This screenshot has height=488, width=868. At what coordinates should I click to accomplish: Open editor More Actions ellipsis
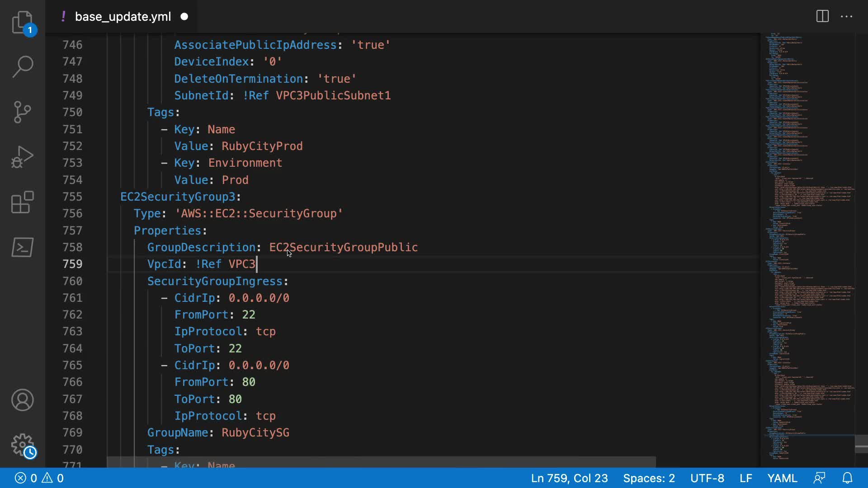click(846, 17)
